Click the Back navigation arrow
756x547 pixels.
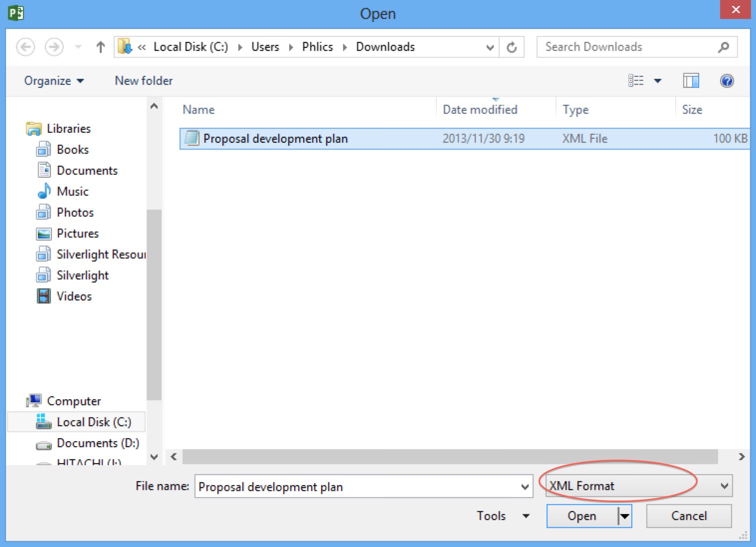click(x=25, y=47)
